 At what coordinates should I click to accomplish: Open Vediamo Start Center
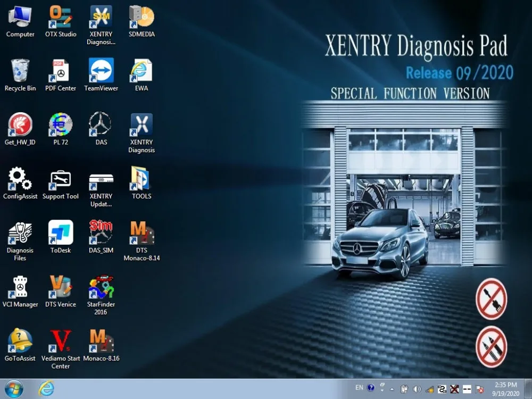pyautogui.click(x=61, y=349)
